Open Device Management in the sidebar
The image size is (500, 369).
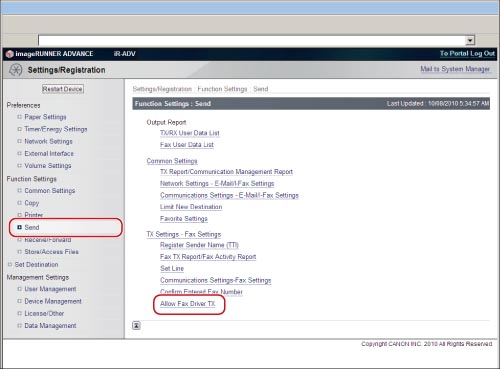[x=53, y=301]
